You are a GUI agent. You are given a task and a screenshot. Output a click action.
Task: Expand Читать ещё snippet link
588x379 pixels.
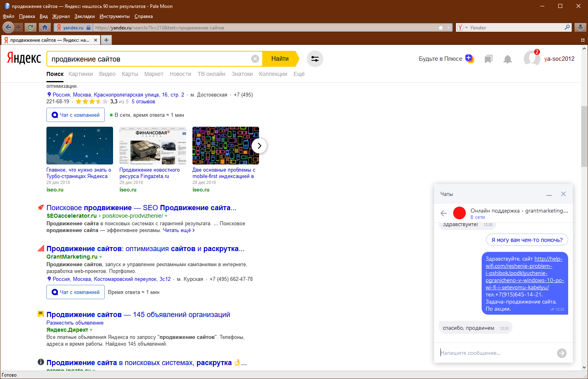coord(179,230)
